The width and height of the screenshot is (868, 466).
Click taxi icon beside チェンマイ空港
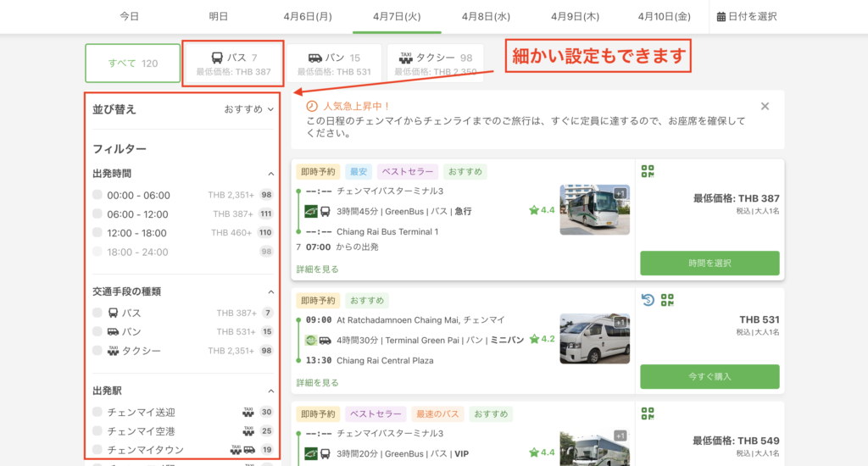[x=248, y=430]
